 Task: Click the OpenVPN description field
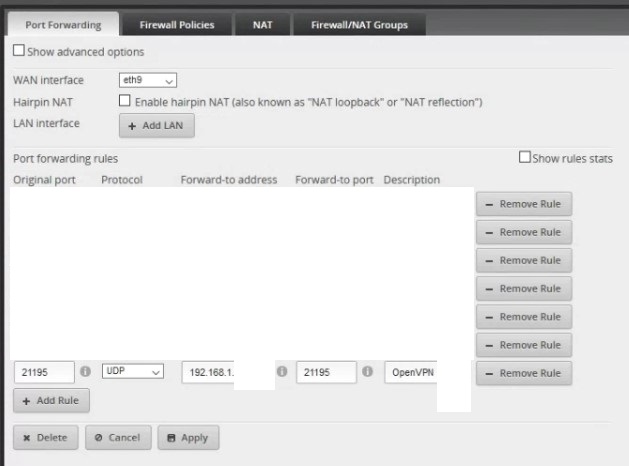(410, 372)
